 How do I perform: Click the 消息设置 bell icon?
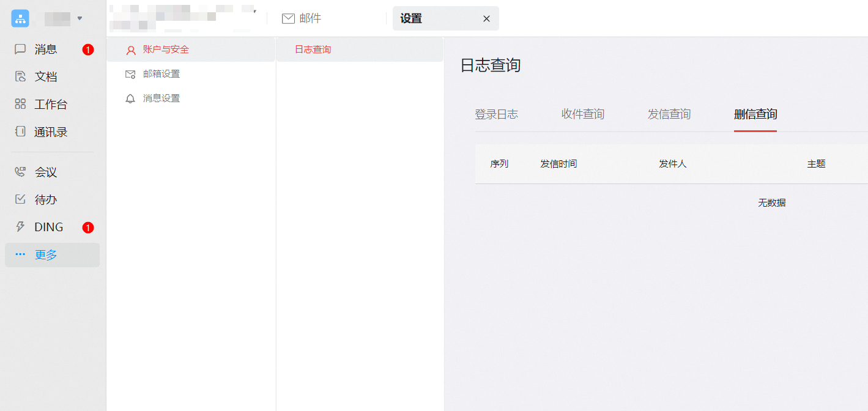click(x=130, y=98)
